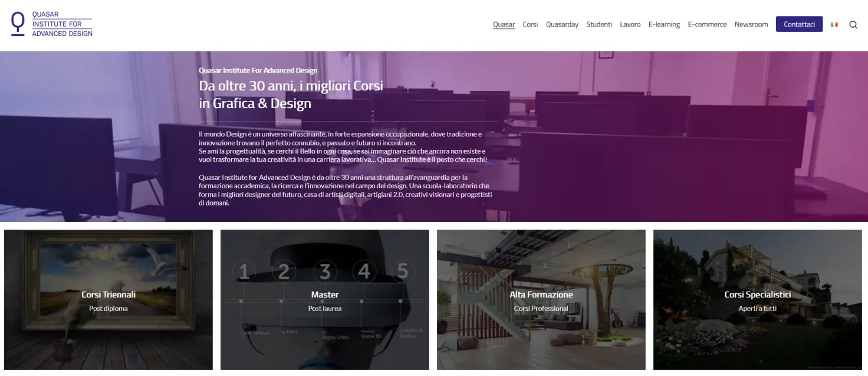Open the Corsi Triennali thumbnail card
This screenshot has width=868, height=376.
click(x=108, y=300)
